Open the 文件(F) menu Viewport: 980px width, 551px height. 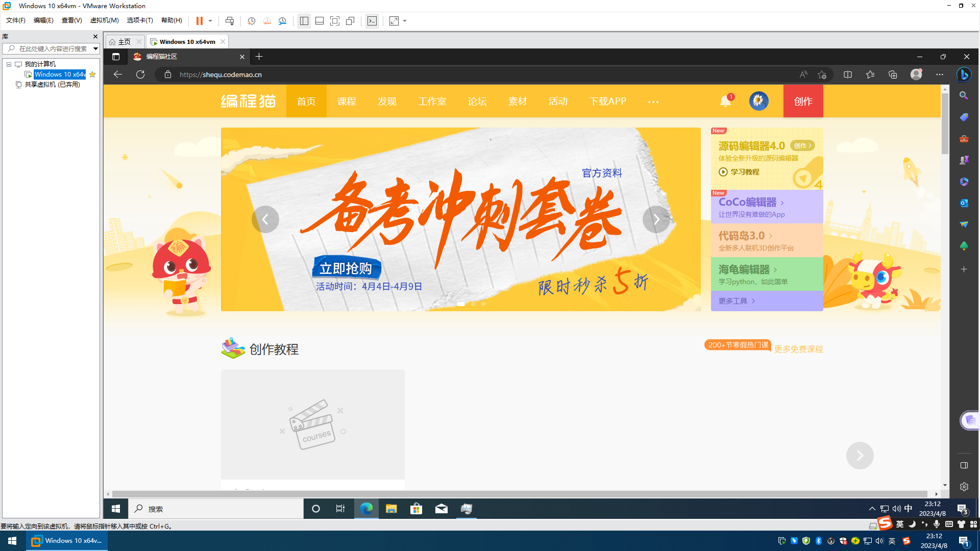point(16,20)
